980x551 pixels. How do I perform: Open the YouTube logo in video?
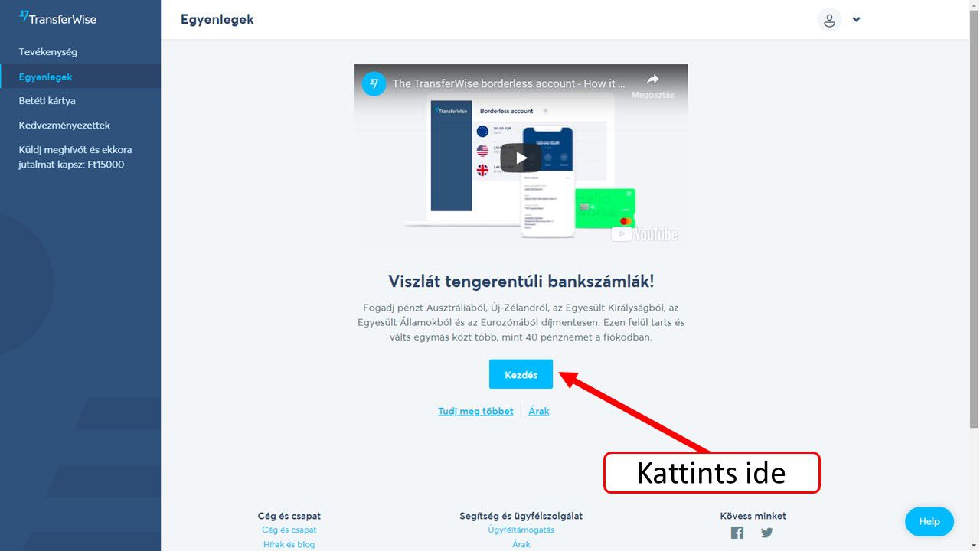pos(645,233)
